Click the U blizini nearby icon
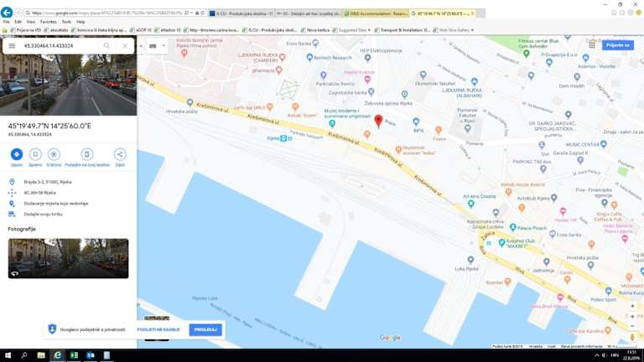 coord(54,154)
